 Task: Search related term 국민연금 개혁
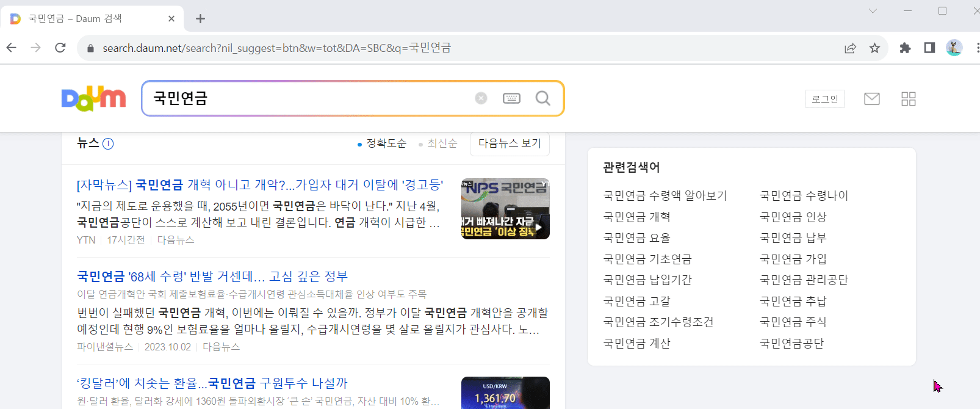click(x=636, y=217)
